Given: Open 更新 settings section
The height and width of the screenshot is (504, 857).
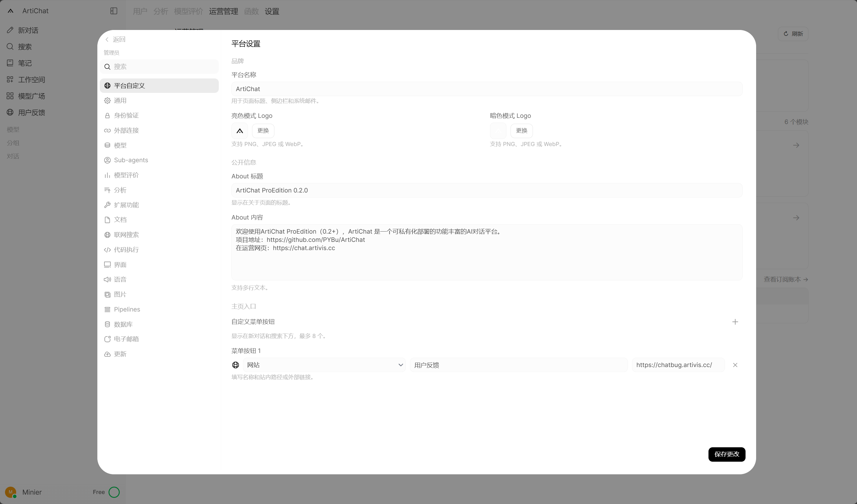Looking at the screenshot, I should [159, 354].
